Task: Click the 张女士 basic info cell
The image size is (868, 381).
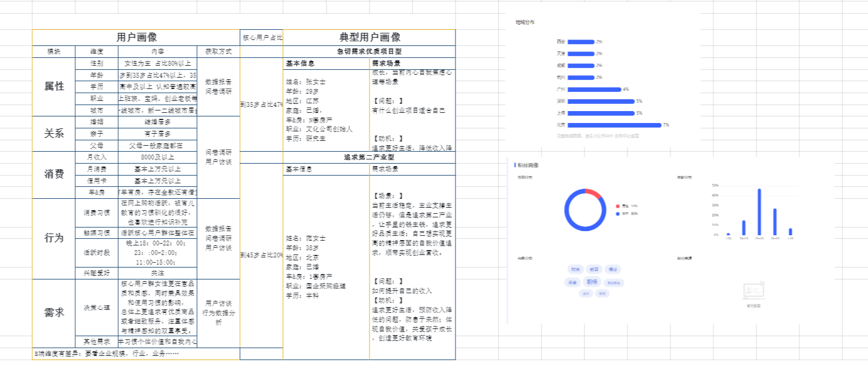Action: pyautogui.click(x=327, y=110)
